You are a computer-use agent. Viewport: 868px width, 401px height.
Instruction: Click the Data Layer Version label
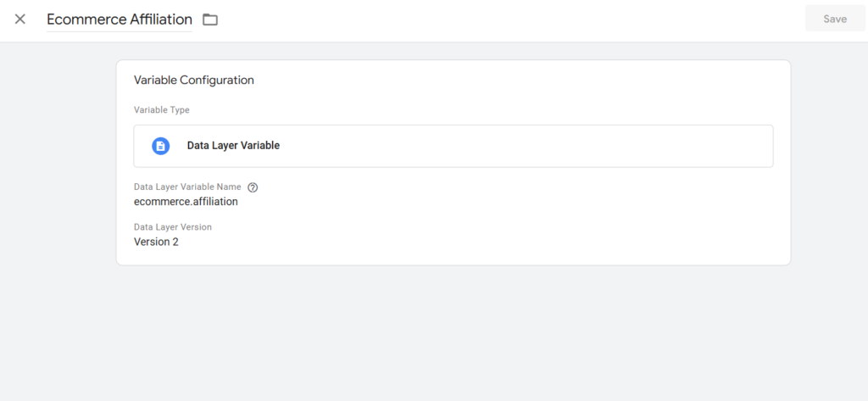[173, 227]
